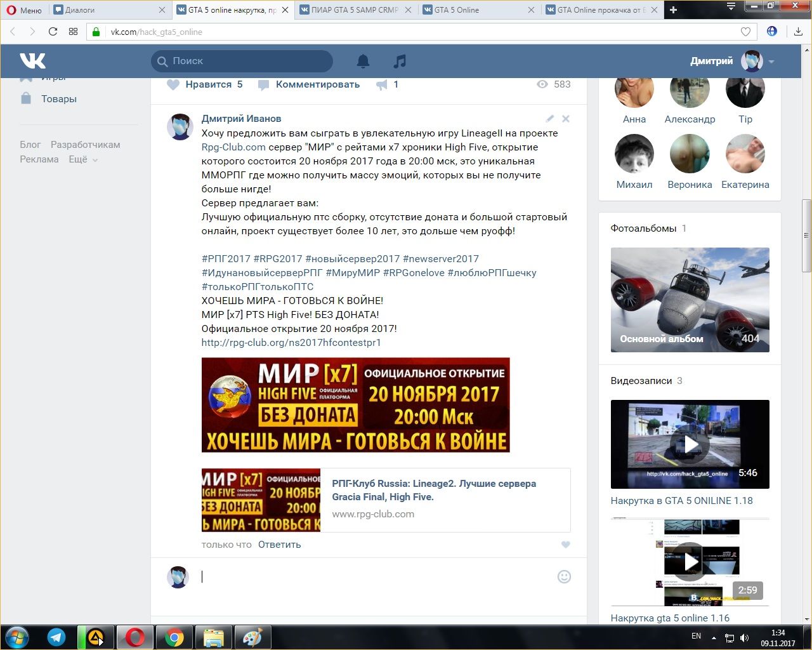Bookmark page with heart icon in address bar
812x650 pixels.
tap(746, 32)
